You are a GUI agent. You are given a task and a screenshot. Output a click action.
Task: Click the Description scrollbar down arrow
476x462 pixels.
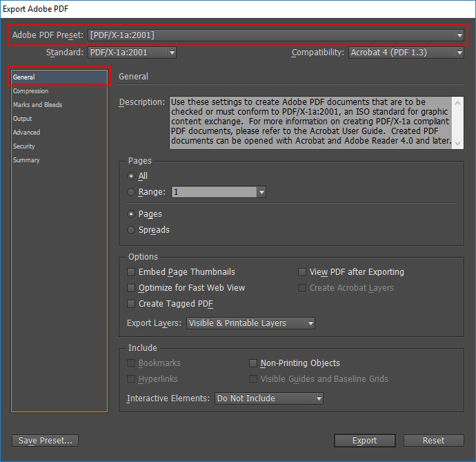pos(458,144)
